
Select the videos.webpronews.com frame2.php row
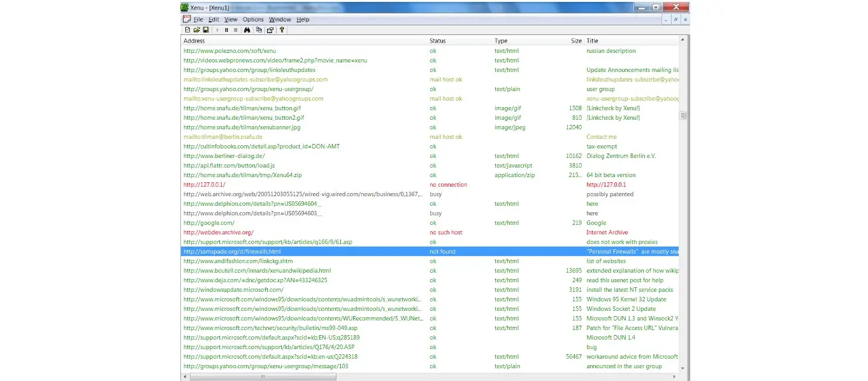430,61
